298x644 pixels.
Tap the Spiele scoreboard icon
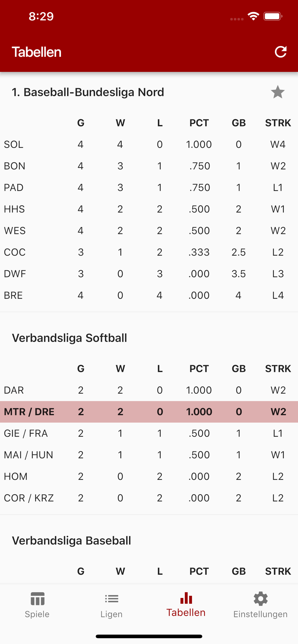[37, 599]
